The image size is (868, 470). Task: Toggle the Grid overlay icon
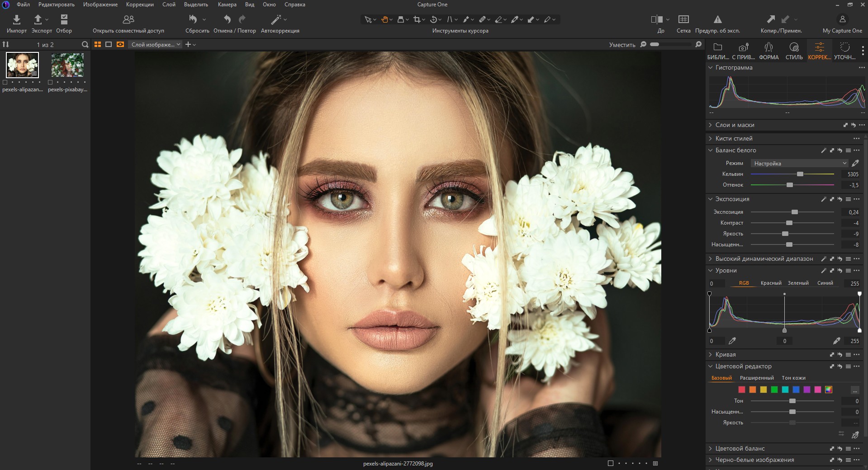[x=683, y=19]
